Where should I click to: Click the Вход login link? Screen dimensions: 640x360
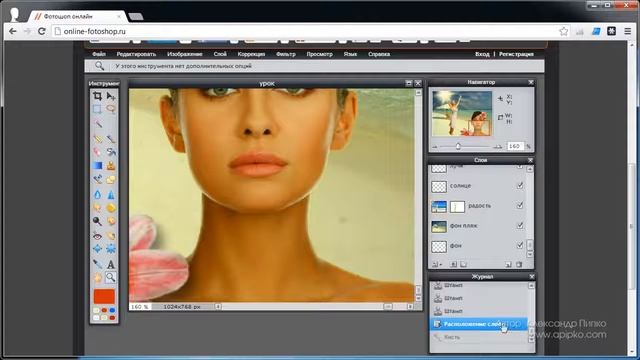point(482,54)
